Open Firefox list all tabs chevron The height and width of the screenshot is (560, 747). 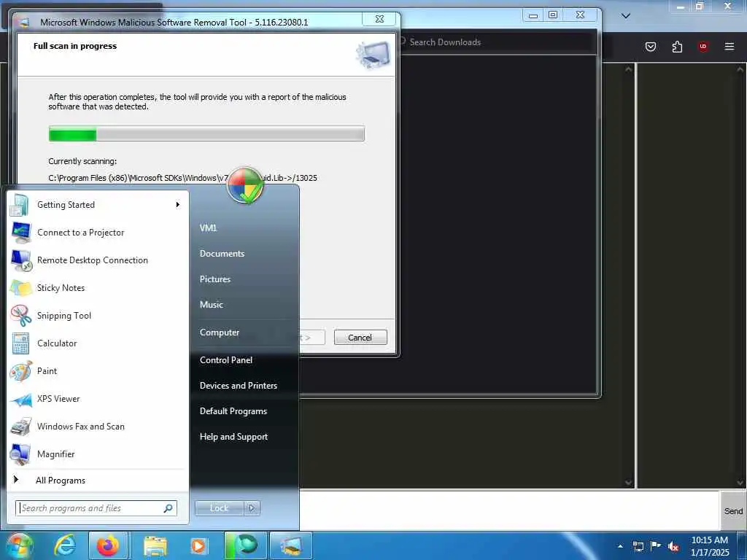point(626,16)
